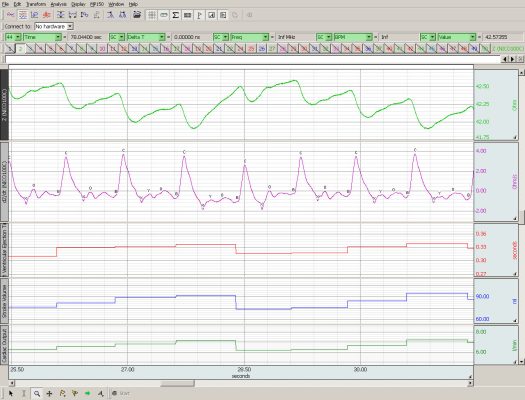Open the Display menu
This screenshot has width=525, height=400.
tap(78, 4)
